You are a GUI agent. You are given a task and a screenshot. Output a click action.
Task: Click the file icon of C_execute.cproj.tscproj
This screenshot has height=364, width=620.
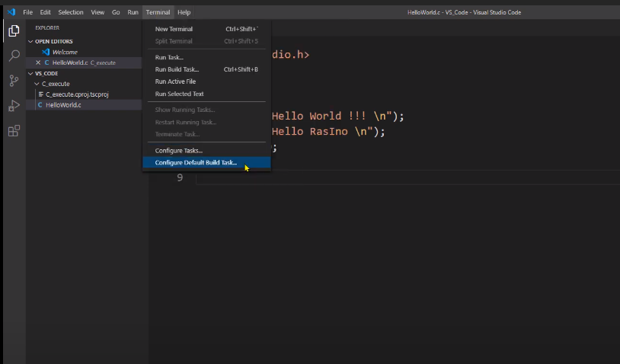coord(40,94)
